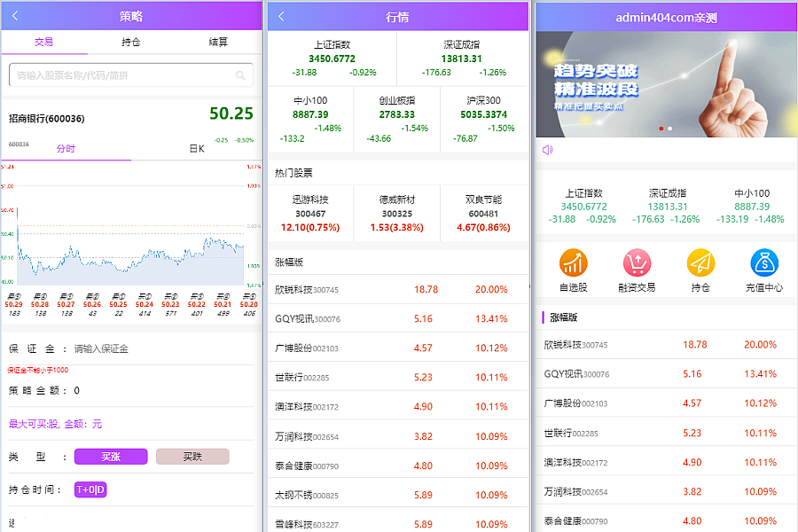Open GQY视讯 row in 行情 gainers list
The height and width of the screenshot is (532, 798).
pyautogui.click(x=398, y=318)
